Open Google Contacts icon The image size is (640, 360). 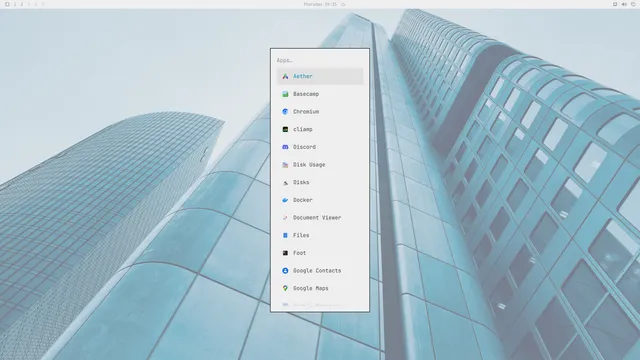coord(285,271)
